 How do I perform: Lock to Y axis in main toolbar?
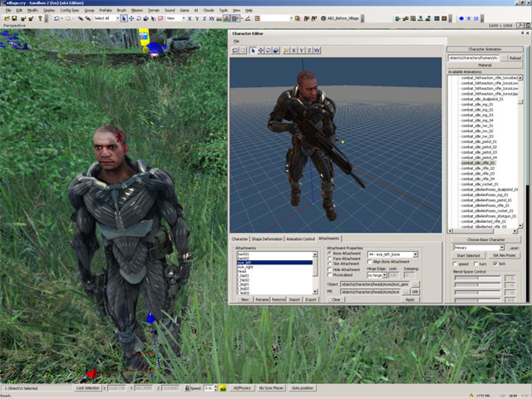tap(197, 18)
